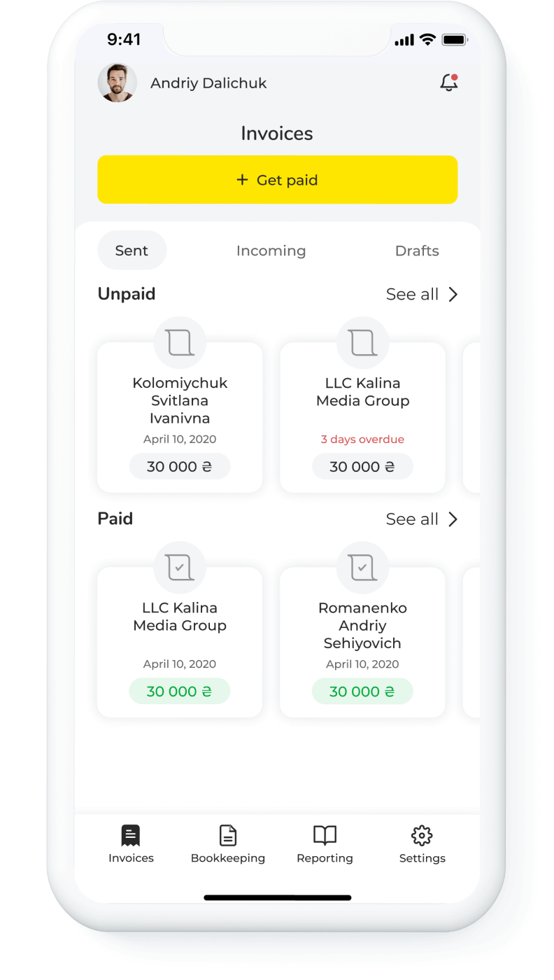Switch to the Drafts tab

point(417,251)
